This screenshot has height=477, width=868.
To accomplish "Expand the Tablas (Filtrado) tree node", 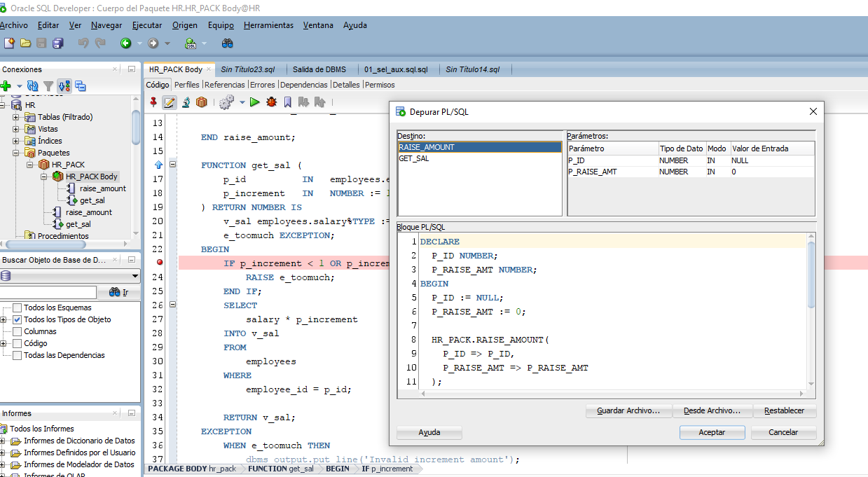I will point(16,117).
